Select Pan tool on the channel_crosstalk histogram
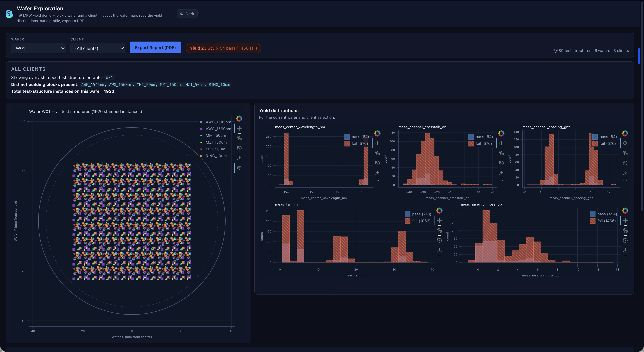 tap(501, 143)
